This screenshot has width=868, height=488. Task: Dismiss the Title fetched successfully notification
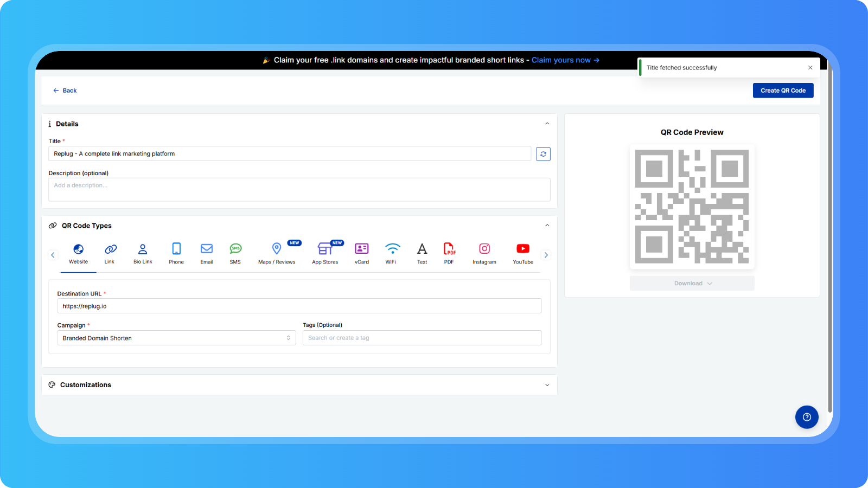pyautogui.click(x=810, y=68)
